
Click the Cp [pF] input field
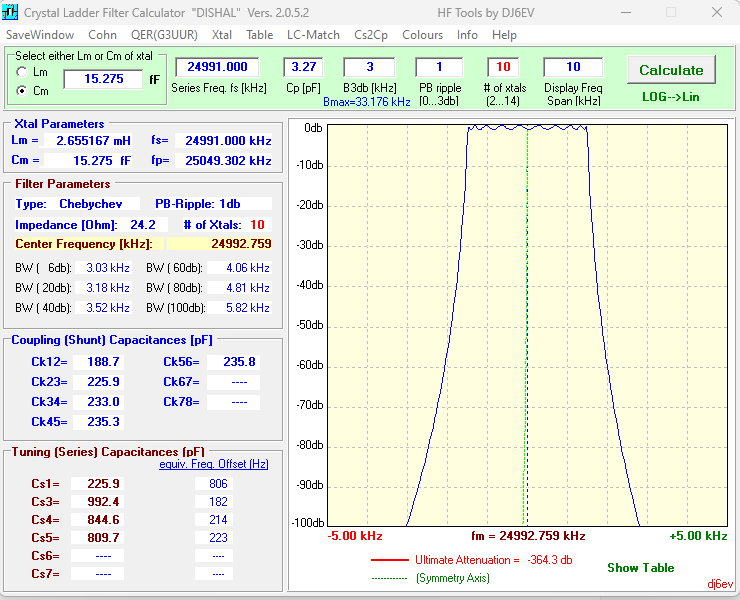302,67
